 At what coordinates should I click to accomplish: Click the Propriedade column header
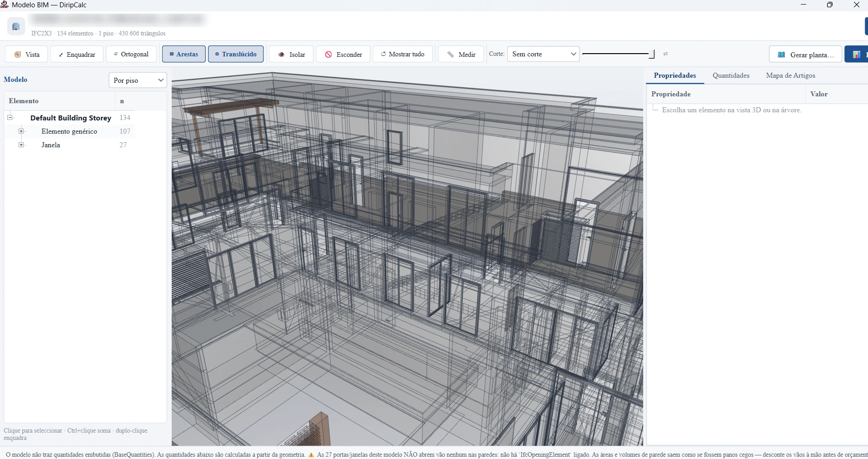726,94
